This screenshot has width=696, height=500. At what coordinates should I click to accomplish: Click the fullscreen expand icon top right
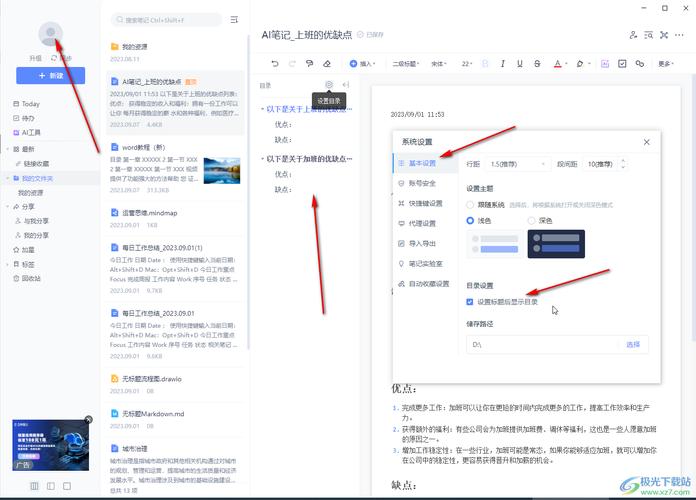664,35
